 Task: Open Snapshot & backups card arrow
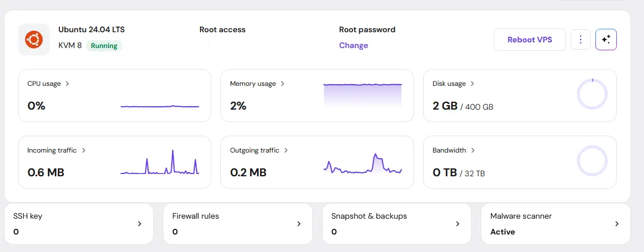tap(458, 224)
